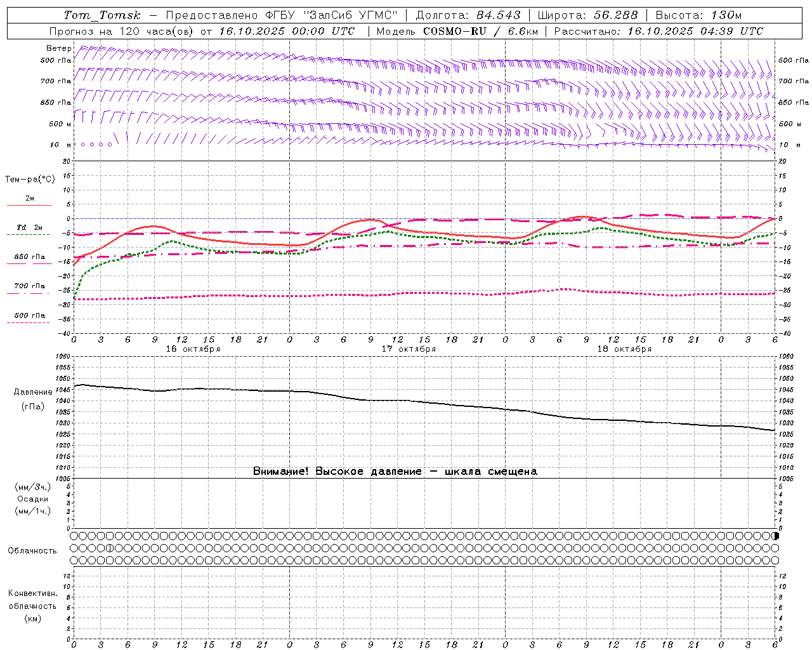This screenshot has width=812, height=650.
Task: Click the 17 октября date label
Action: 409,349
